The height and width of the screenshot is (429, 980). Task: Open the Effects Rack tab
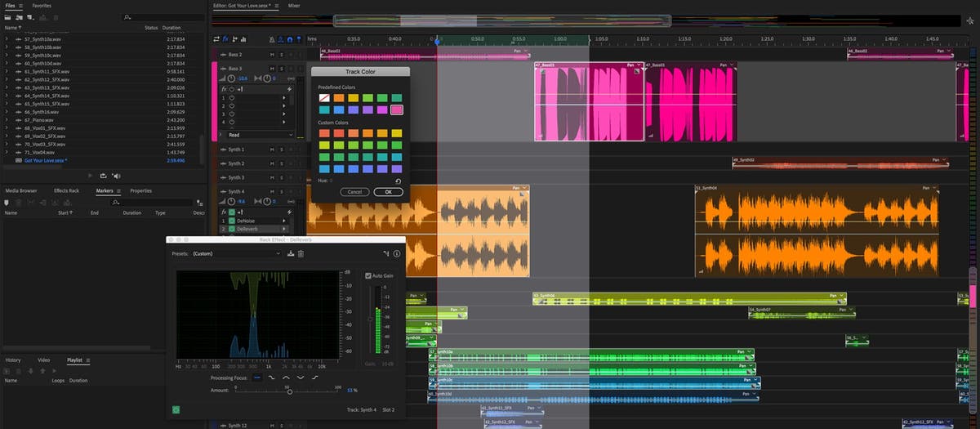66,190
